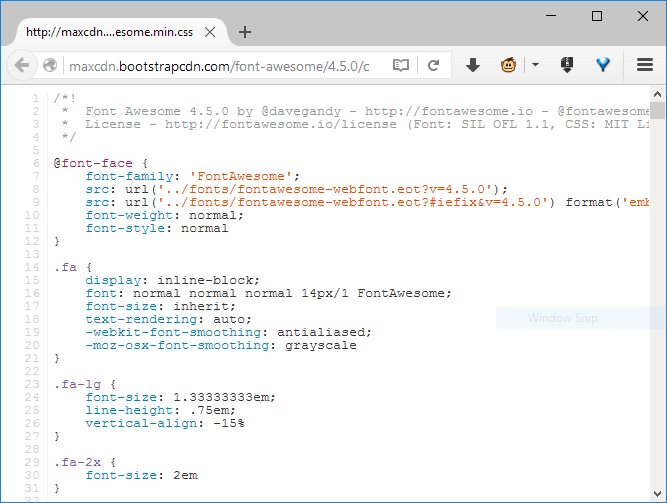Close the font-awesome.min.css tab
This screenshot has width=667, height=503.
[210, 32]
